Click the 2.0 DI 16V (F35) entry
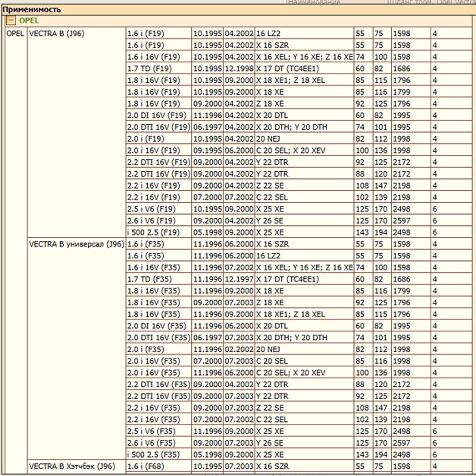The width and height of the screenshot is (476, 476). (156, 326)
